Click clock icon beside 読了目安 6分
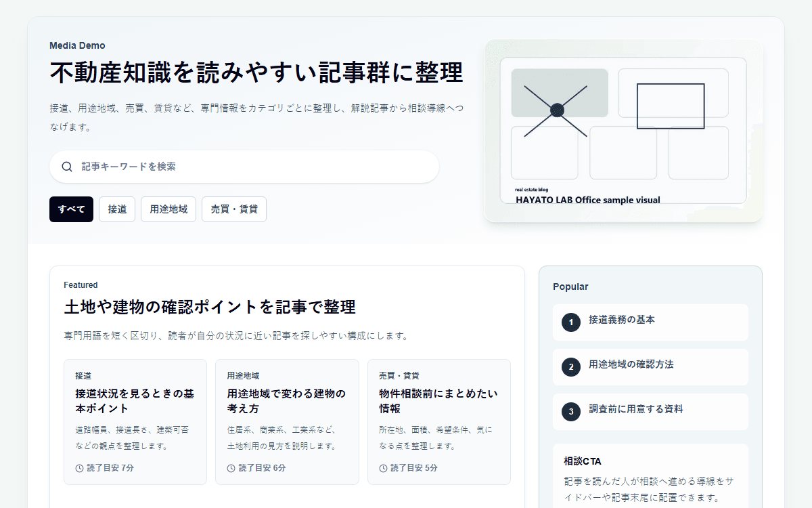The image size is (812, 508). click(x=231, y=468)
